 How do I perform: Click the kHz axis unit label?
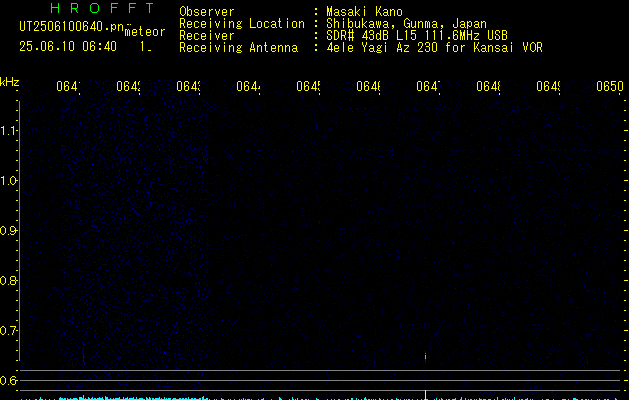10,83
